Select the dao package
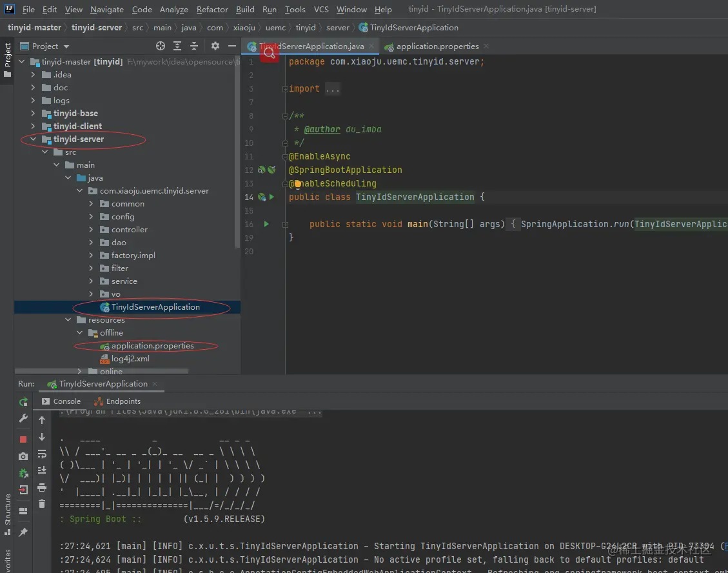728x573 pixels. pyautogui.click(x=119, y=242)
